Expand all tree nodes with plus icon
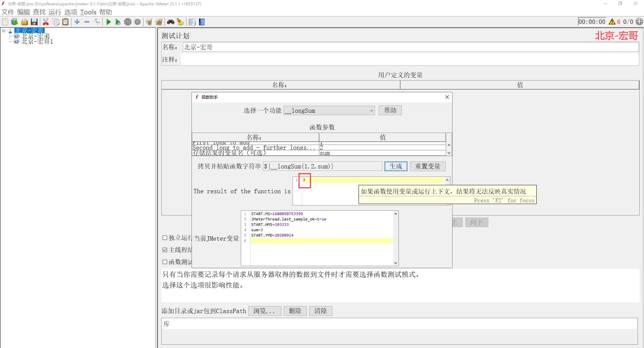 [x=77, y=22]
